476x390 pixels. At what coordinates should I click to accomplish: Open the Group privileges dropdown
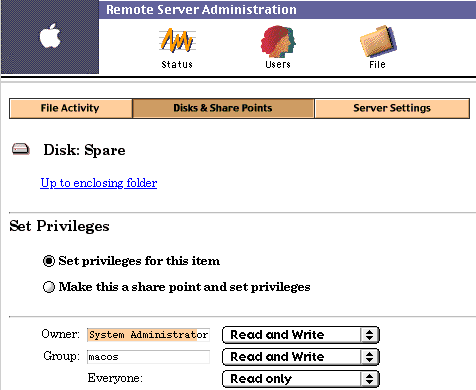301,357
